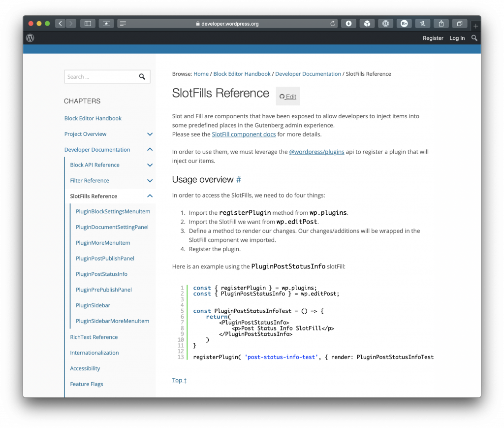Open Developer Documentation breadcrumb link

[308, 74]
